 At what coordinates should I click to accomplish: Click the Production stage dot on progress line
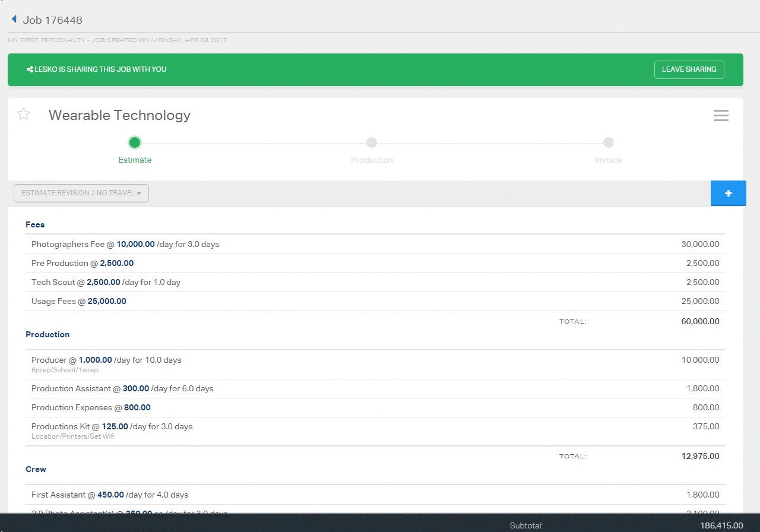pos(372,142)
